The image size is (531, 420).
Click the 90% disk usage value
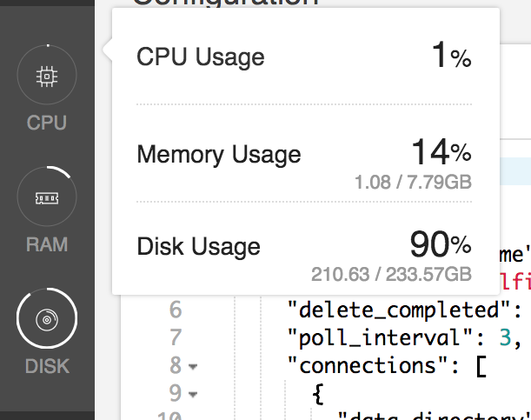[x=440, y=245]
